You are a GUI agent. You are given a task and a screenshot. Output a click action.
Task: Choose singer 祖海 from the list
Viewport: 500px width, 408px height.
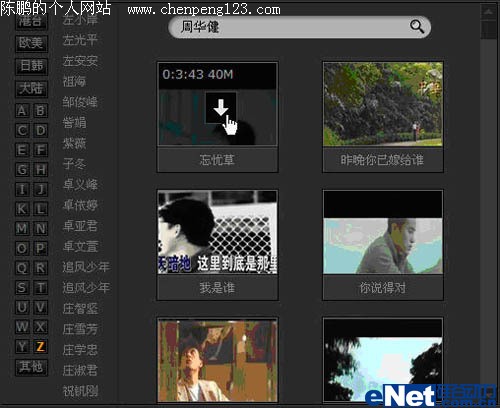tap(74, 81)
